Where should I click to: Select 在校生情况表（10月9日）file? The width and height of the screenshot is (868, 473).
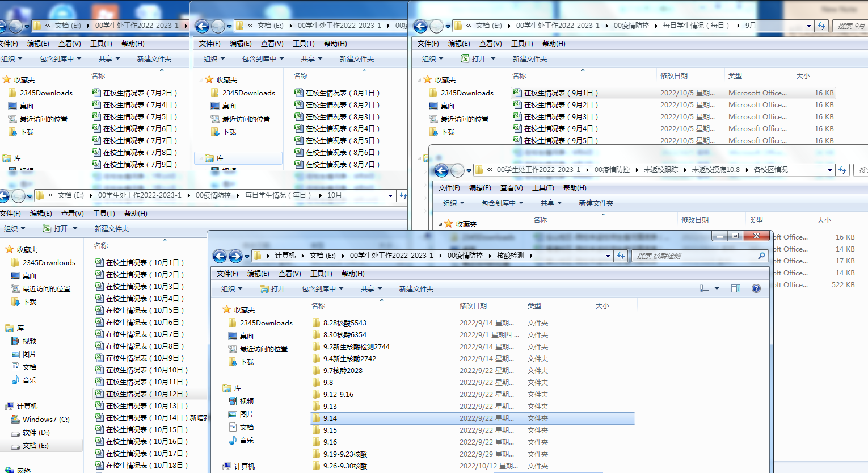point(145,358)
